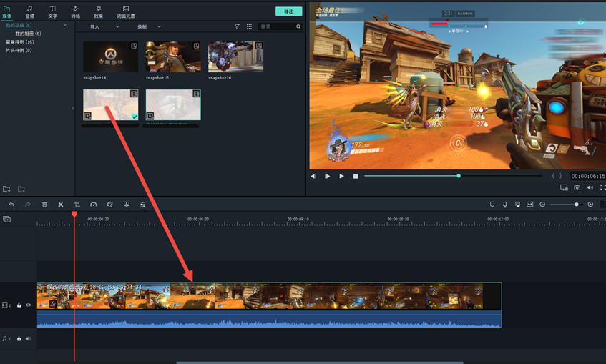Collapse the 我的项目 folder tree

tap(65, 26)
